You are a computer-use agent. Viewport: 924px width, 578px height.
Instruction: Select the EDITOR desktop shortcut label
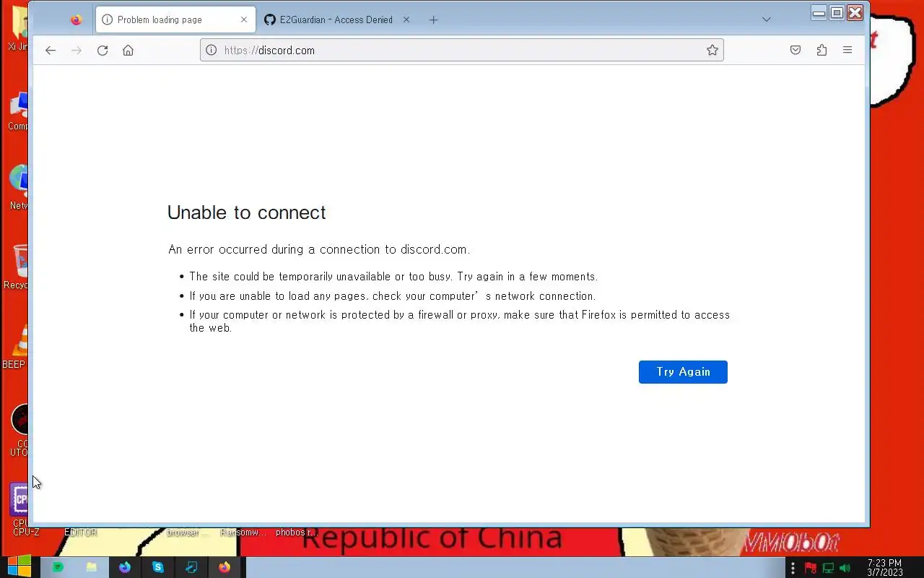[x=81, y=532]
